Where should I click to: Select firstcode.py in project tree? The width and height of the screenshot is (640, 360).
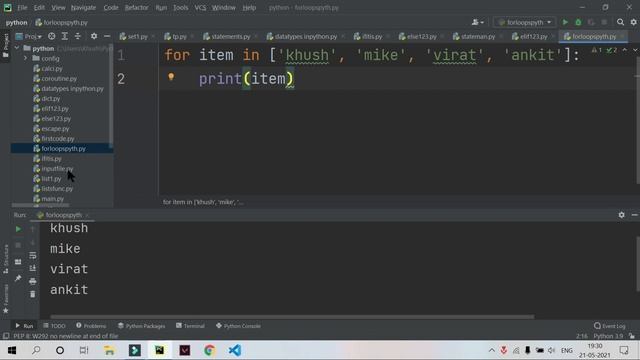coord(58,138)
